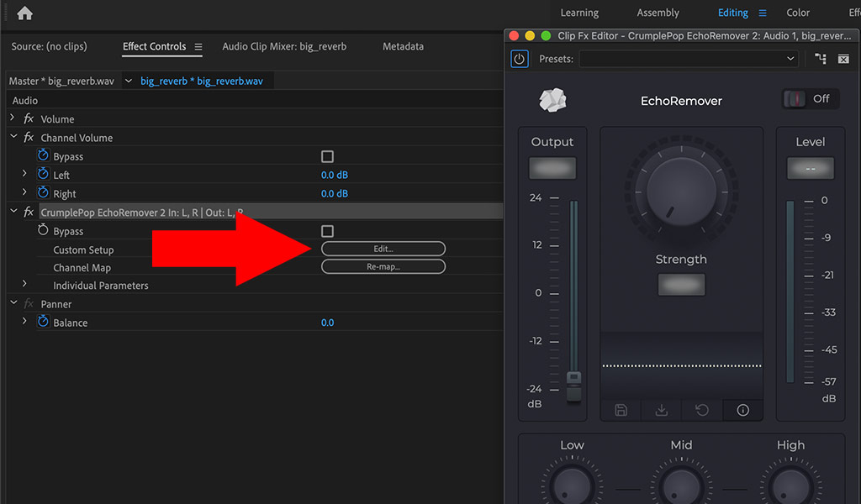Click the reset arrow icon in EchoRemover
The image size is (861, 504).
tap(702, 410)
